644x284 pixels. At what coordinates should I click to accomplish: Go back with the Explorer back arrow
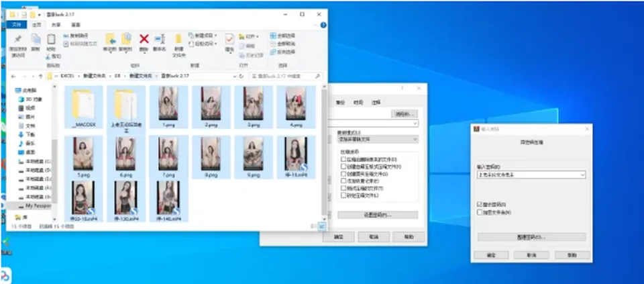[13, 76]
